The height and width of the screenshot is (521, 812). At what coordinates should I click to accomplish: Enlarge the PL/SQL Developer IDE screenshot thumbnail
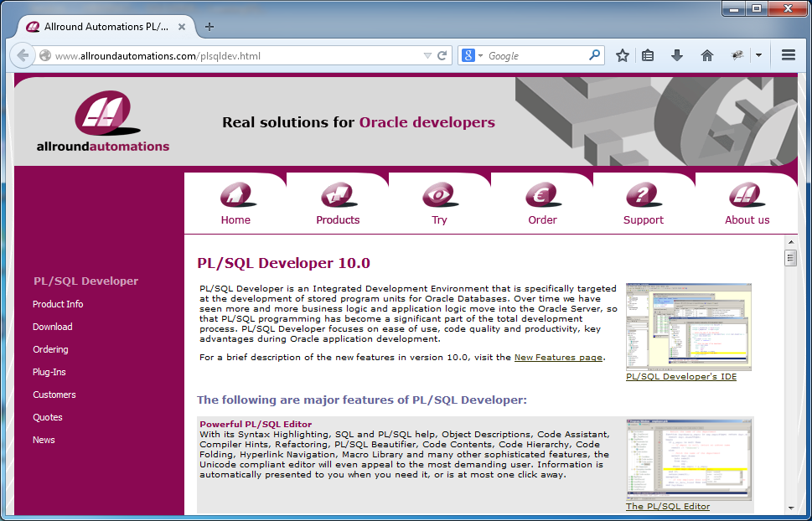(689, 327)
